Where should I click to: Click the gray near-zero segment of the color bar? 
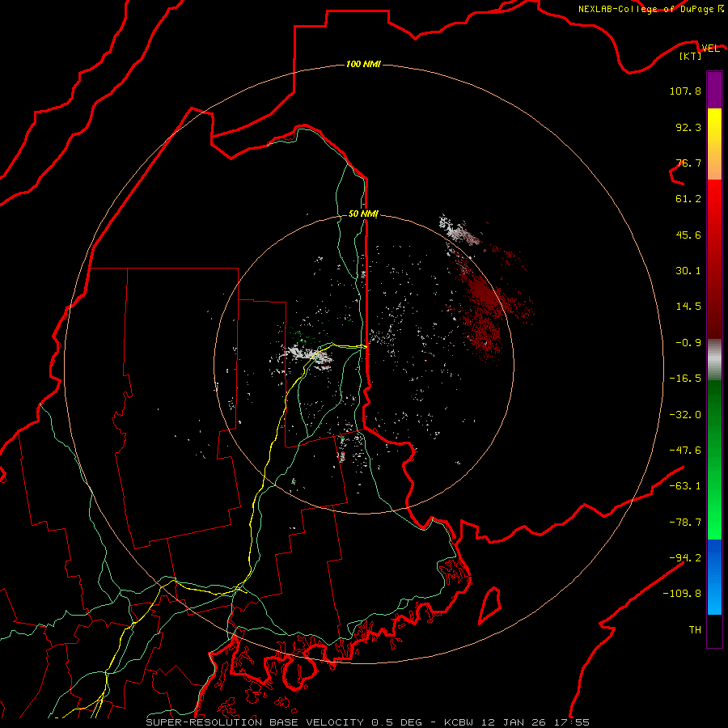[x=714, y=359]
